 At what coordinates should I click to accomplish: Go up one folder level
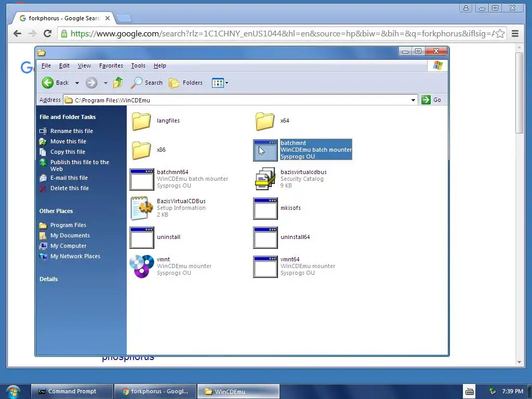(118, 83)
